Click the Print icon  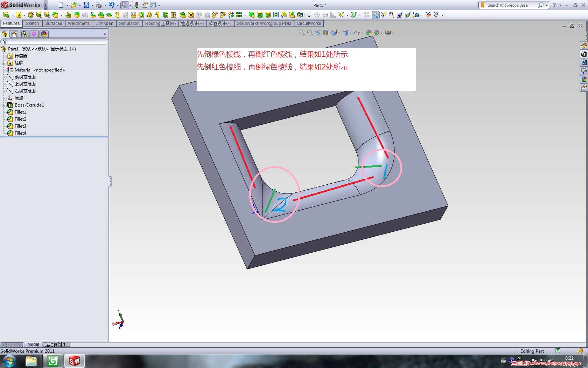point(99,5)
